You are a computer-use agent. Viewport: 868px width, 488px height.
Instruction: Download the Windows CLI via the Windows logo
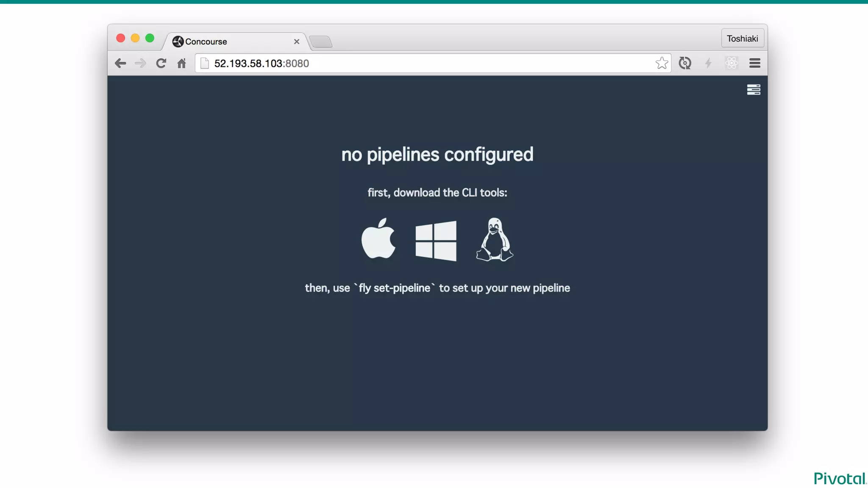436,240
